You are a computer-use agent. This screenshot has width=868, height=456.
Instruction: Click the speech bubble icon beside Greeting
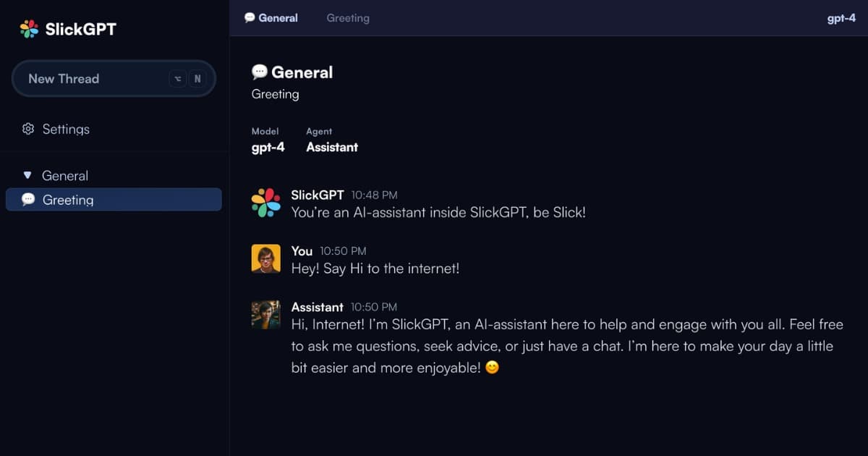click(28, 200)
